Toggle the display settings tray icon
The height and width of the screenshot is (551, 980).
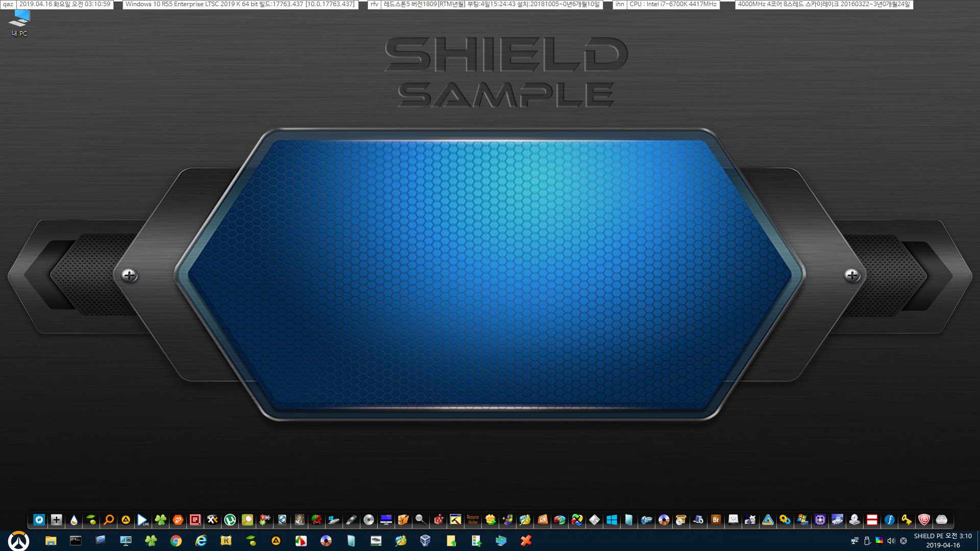click(x=879, y=540)
